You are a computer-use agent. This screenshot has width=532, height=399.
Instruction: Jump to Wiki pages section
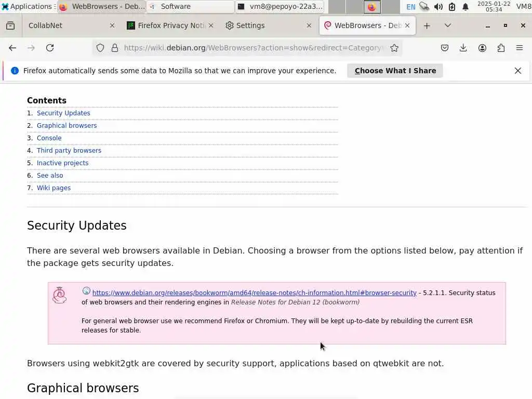(x=54, y=188)
